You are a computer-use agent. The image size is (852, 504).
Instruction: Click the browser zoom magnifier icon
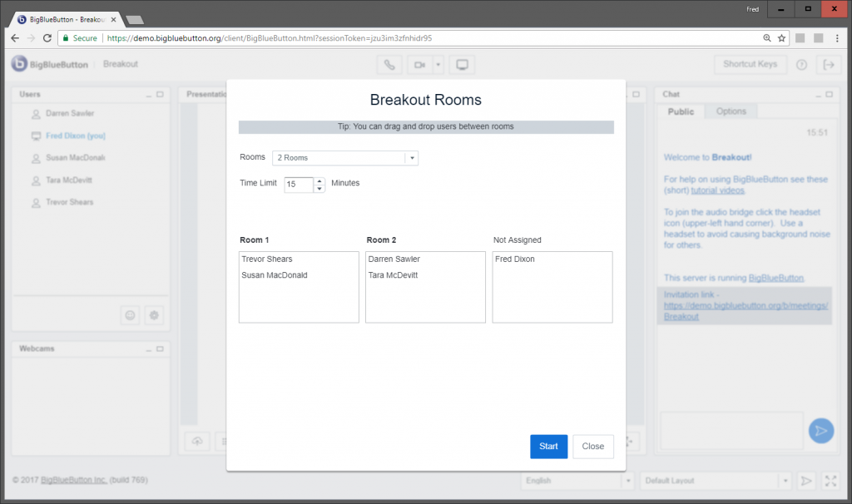tap(766, 38)
